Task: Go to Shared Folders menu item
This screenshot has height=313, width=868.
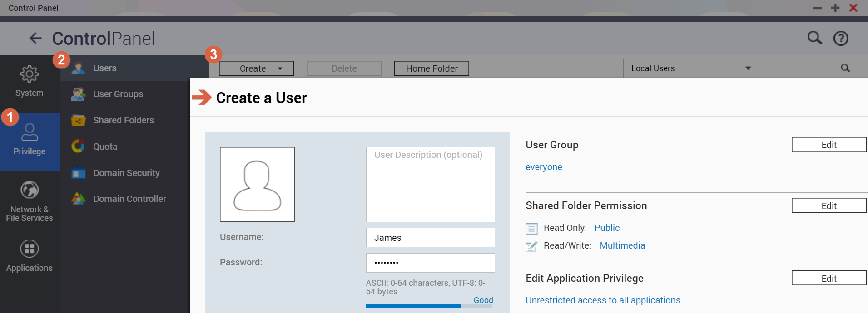Action: coord(123,120)
